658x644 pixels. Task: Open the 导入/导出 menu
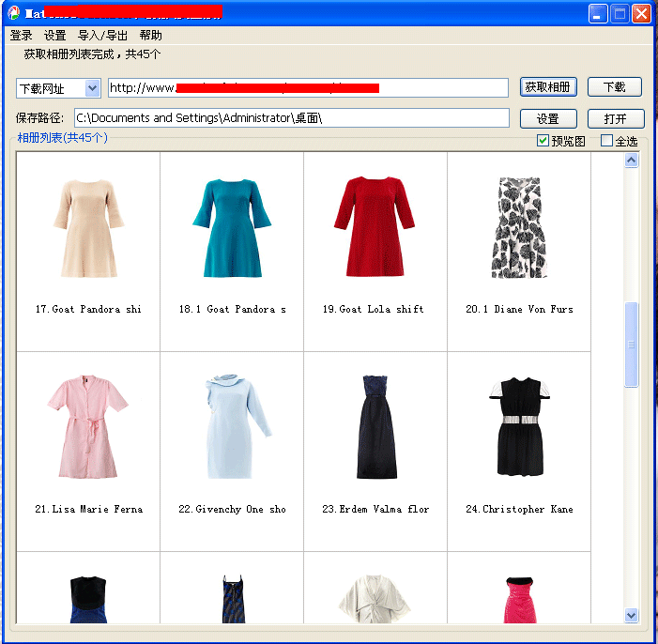pos(102,36)
